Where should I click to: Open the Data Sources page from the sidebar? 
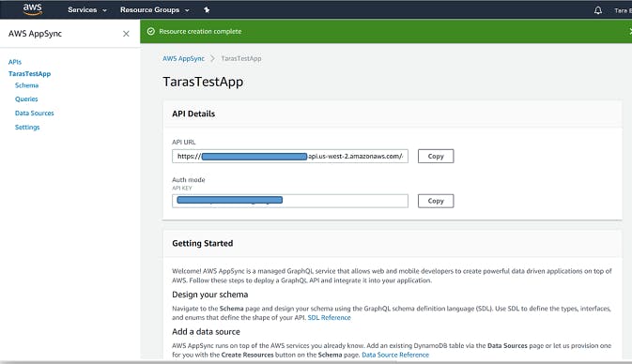click(x=34, y=114)
